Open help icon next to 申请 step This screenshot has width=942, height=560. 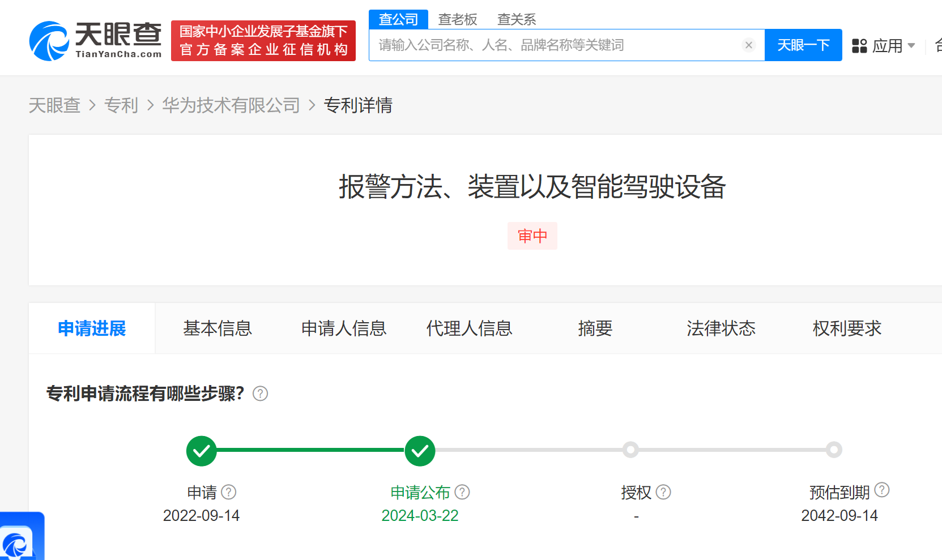[x=229, y=492]
